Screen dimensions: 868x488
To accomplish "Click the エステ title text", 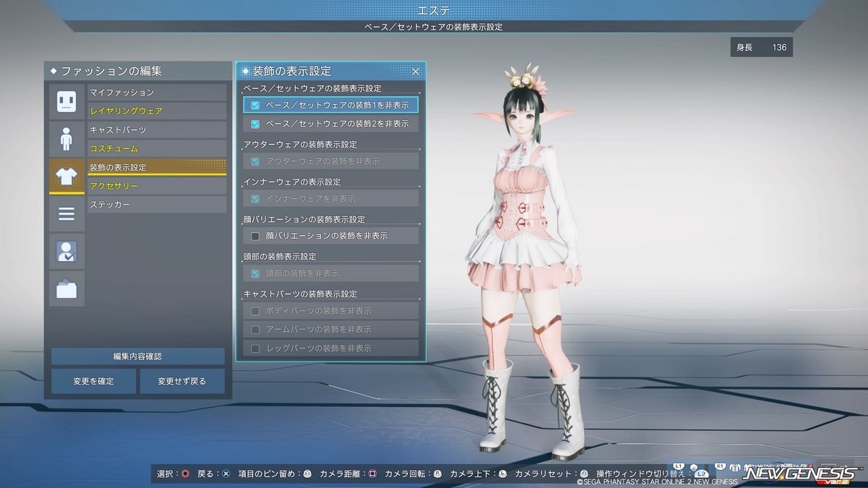I will tap(433, 10).
